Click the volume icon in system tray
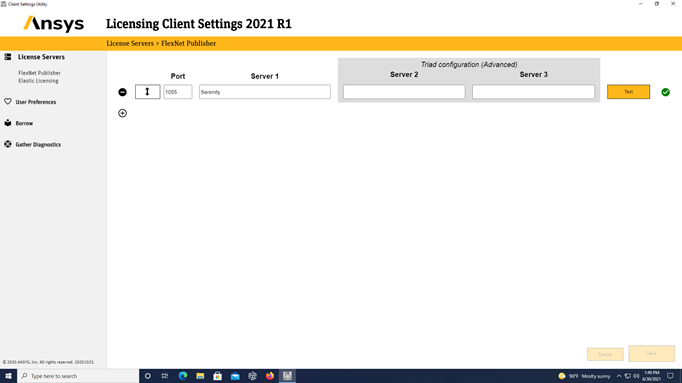Screen dimensions: 682x383 [636, 376]
